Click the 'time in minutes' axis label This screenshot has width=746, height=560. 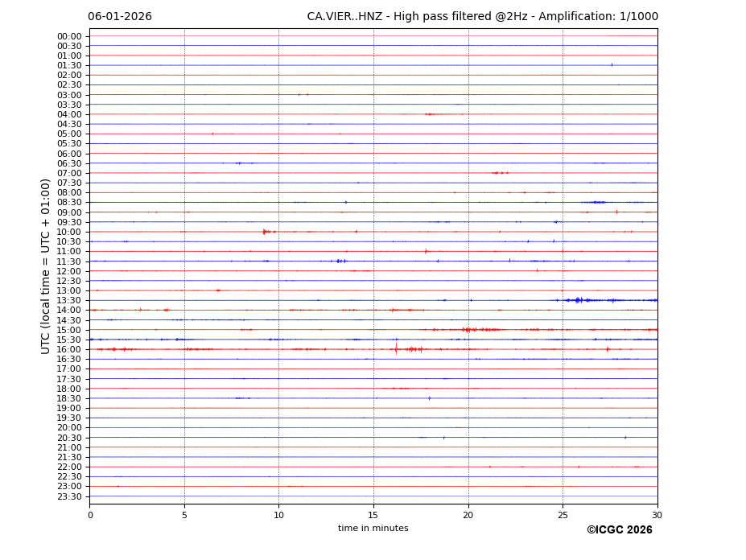pos(373,529)
